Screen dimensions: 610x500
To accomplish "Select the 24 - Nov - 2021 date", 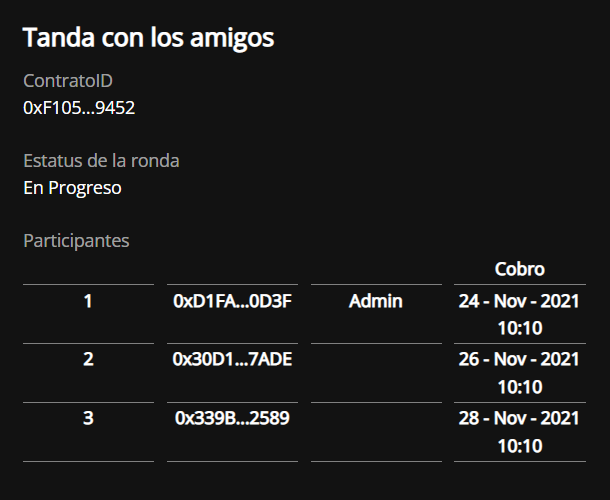I will coord(519,301).
